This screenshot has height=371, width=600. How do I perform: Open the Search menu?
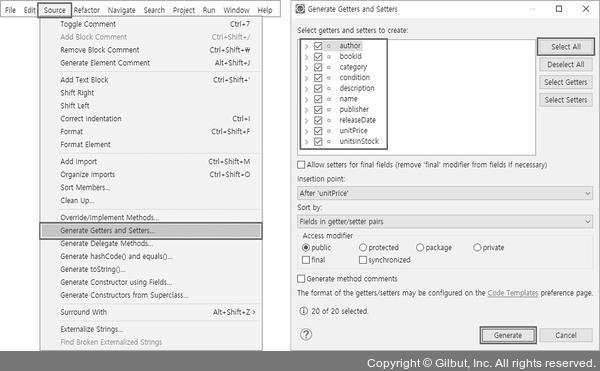(x=154, y=10)
